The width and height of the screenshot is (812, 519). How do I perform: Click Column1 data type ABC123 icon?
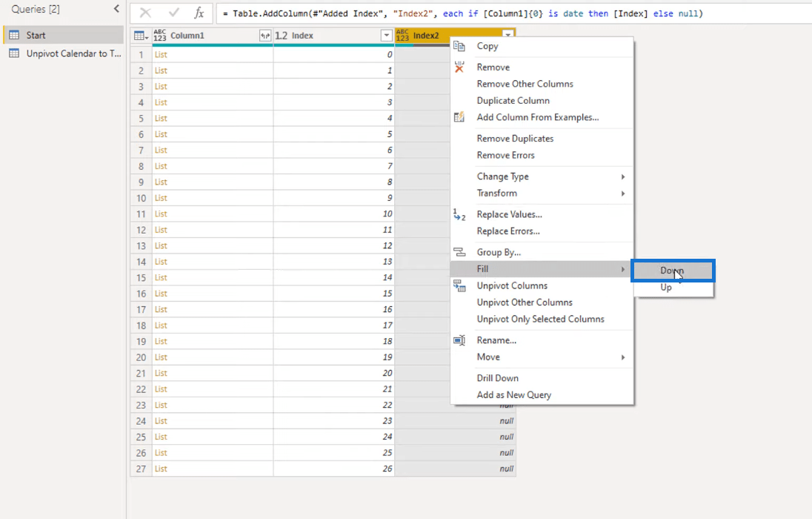(160, 36)
